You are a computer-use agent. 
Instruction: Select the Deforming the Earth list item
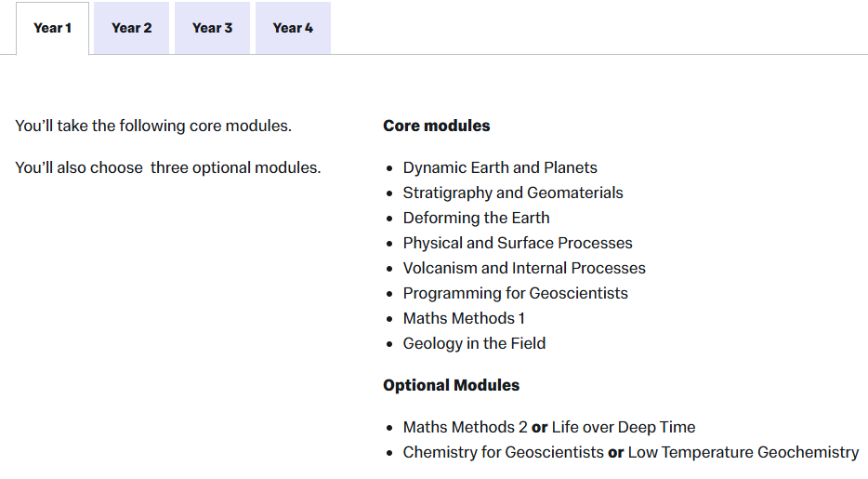point(476,219)
